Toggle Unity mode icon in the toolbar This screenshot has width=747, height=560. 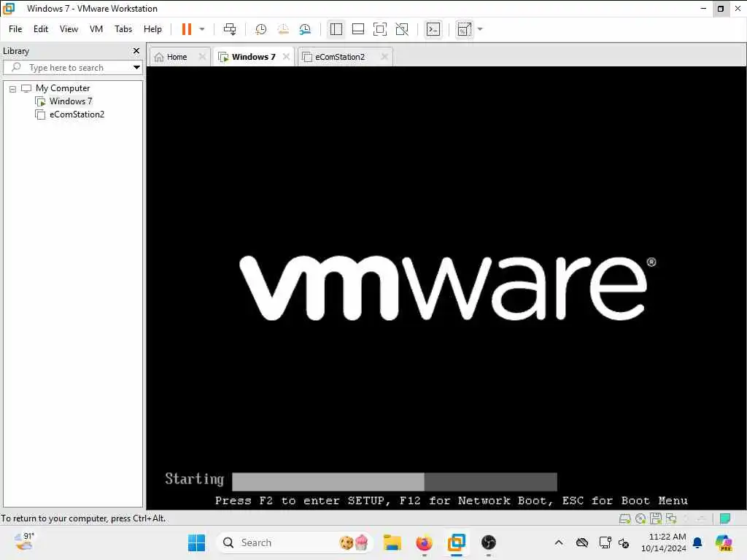[x=402, y=29]
